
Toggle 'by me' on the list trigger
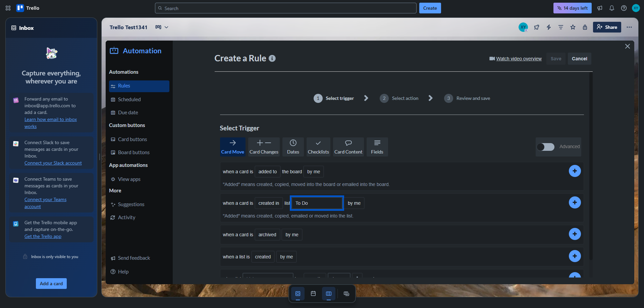(x=354, y=203)
